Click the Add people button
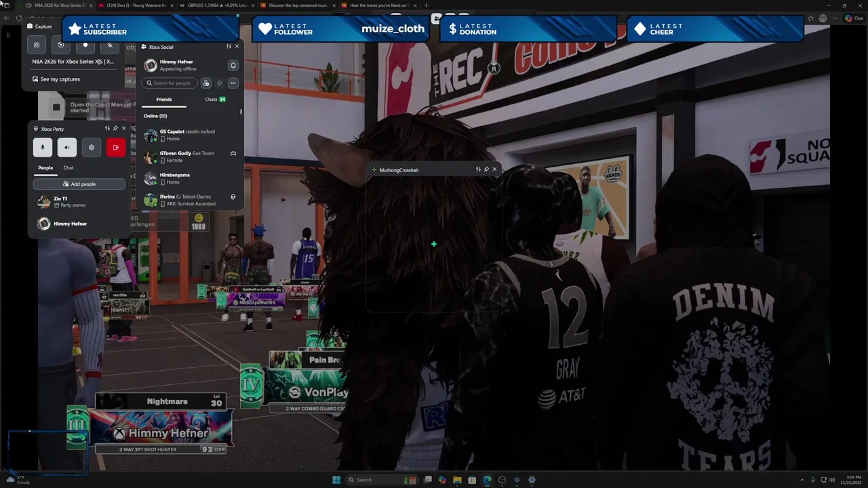 (x=79, y=184)
